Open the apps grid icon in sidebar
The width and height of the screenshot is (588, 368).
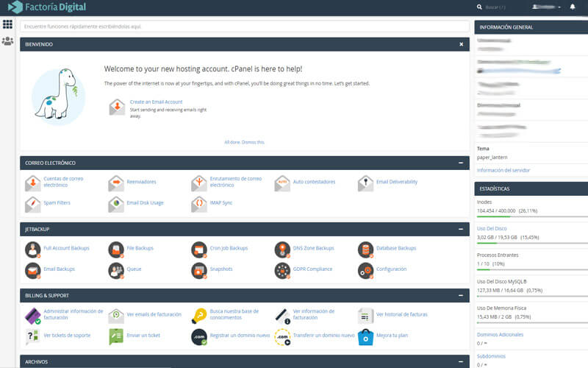coord(7,24)
